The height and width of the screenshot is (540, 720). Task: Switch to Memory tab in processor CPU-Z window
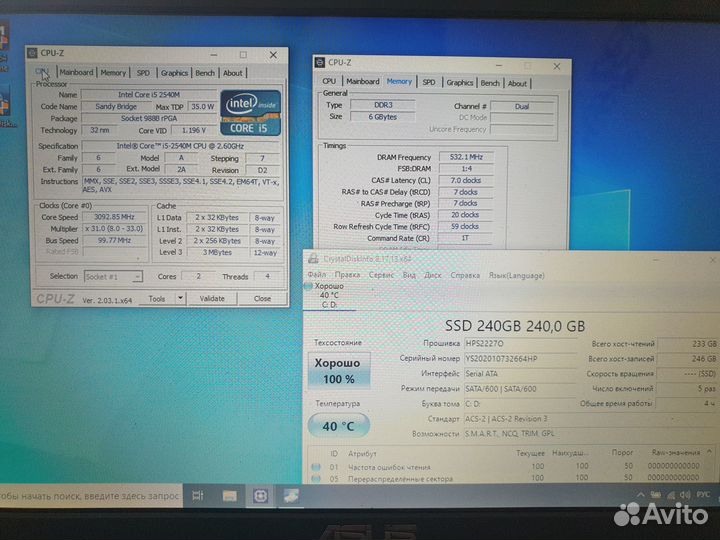[113, 73]
